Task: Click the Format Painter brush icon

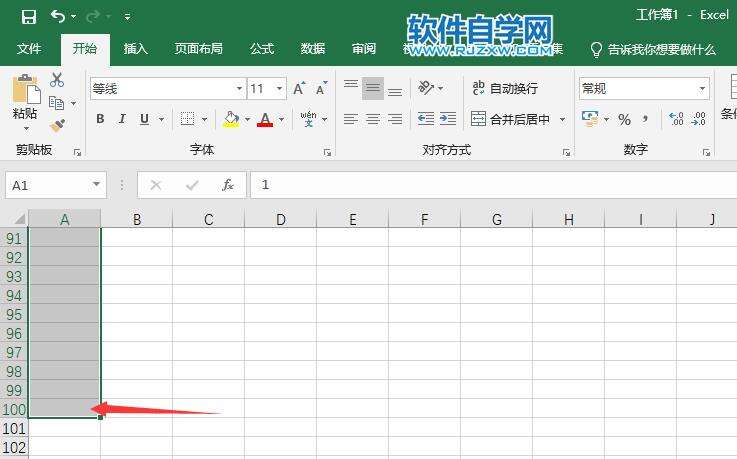Action: pyautogui.click(x=57, y=125)
